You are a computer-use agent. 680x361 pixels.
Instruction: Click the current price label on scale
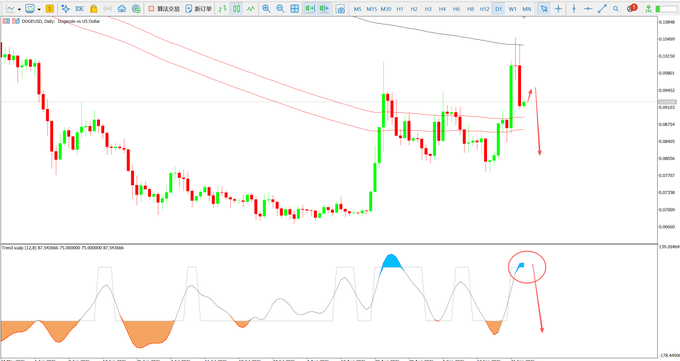(668, 102)
